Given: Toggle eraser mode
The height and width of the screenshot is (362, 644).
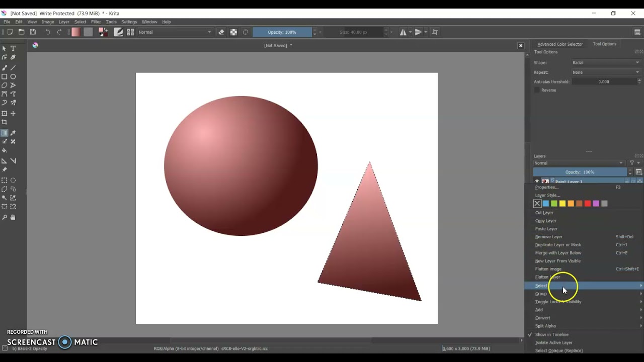Looking at the screenshot, I should (x=221, y=32).
